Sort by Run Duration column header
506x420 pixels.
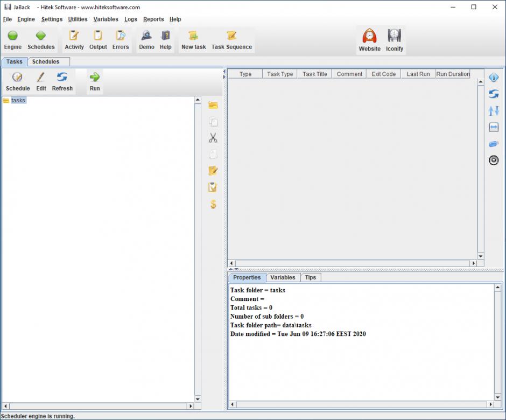[453, 74]
